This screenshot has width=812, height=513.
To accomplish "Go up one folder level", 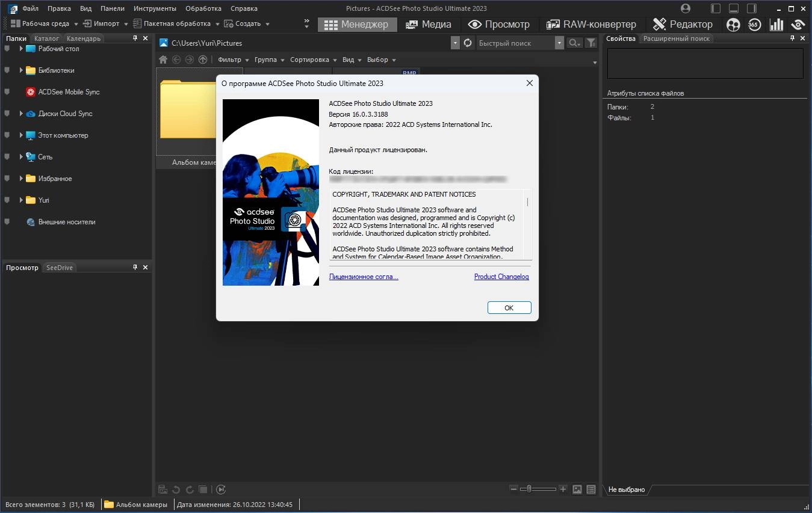I will (203, 60).
